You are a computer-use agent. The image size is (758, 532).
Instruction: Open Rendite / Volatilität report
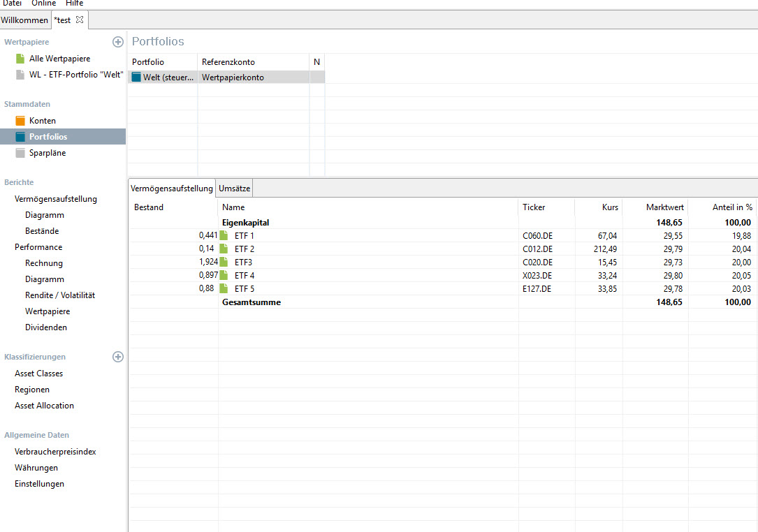(x=59, y=295)
